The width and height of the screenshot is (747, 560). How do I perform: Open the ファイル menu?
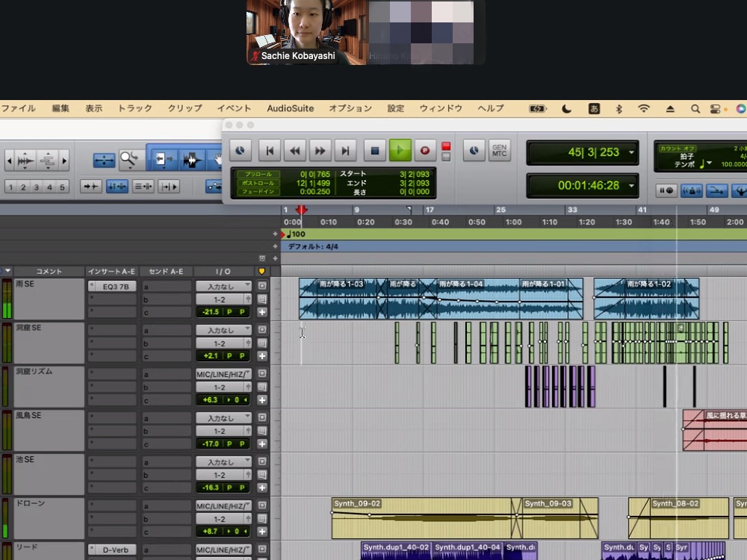pyautogui.click(x=19, y=108)
